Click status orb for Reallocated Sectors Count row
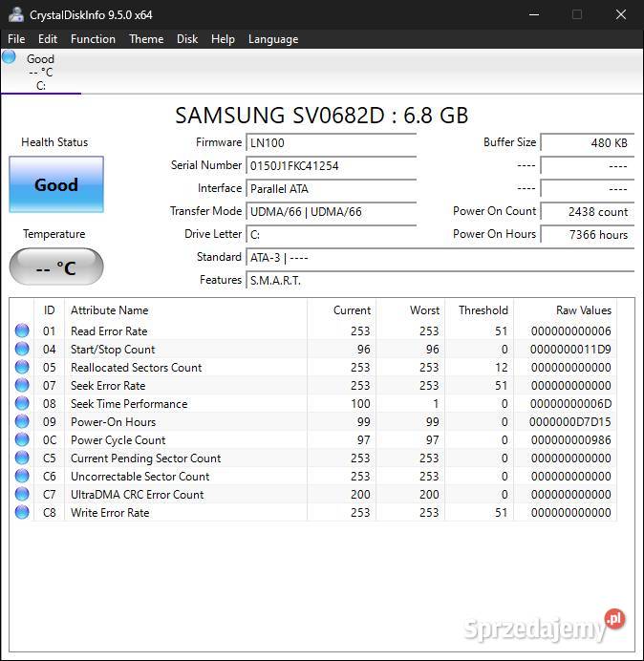Screen dimensions: 644x661 pyautogui.click(x=22, y=367)
